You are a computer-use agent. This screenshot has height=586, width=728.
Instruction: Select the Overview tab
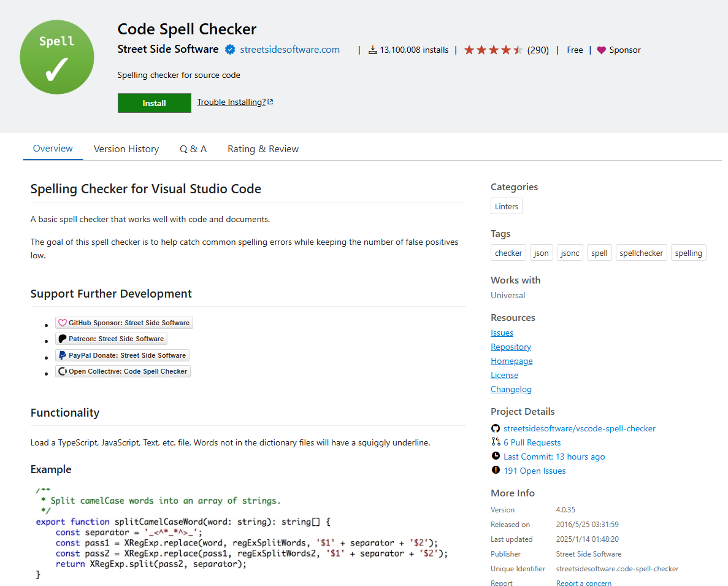(53, 148)
